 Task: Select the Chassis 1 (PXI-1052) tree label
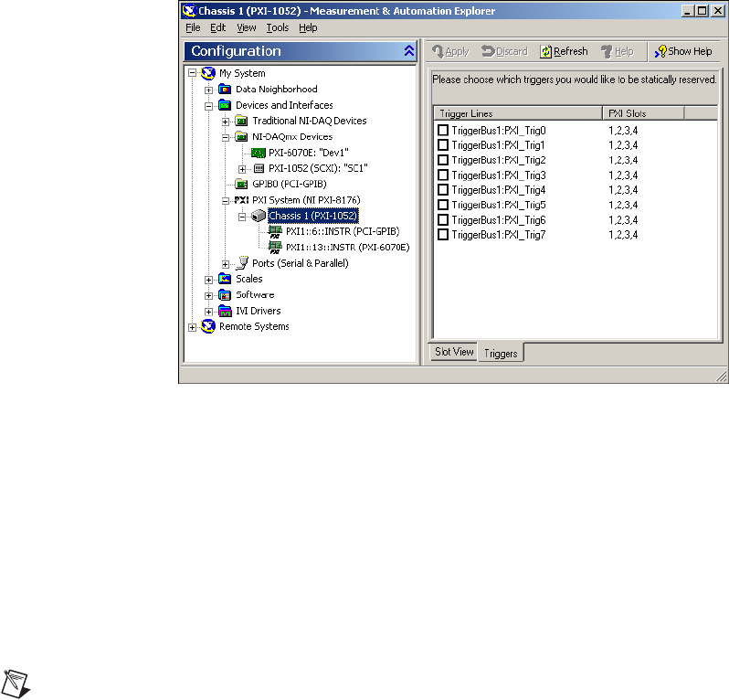[313, 216]
